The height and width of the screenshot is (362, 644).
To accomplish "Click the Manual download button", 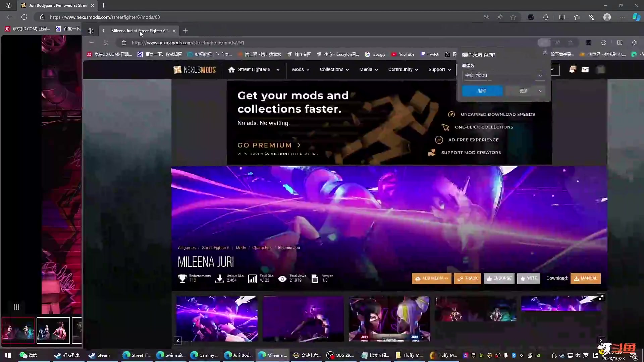I will tap(585, 278).
